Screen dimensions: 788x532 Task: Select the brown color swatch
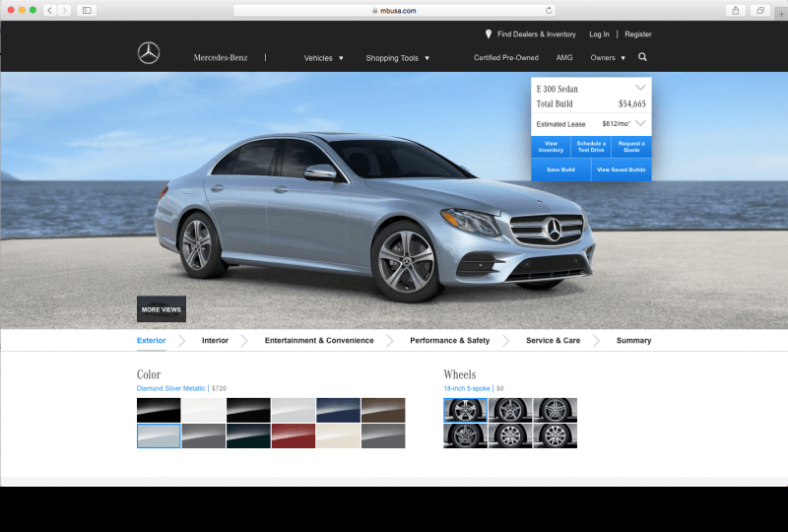point(383,410)
